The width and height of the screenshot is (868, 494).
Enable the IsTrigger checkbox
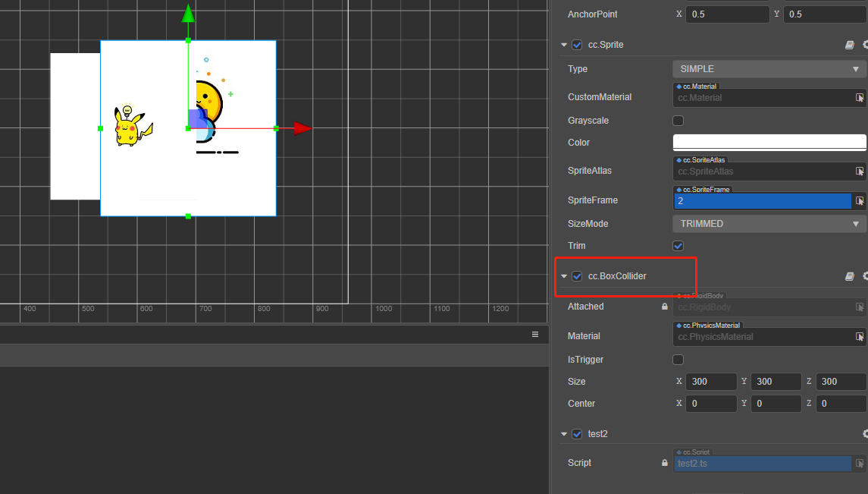(678, 360)
